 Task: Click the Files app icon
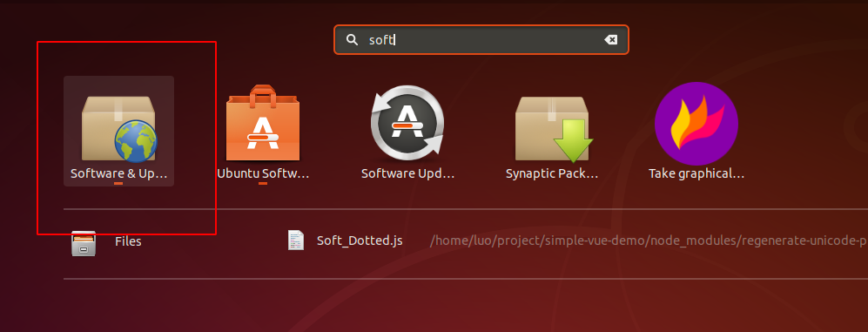pos(84,243)
